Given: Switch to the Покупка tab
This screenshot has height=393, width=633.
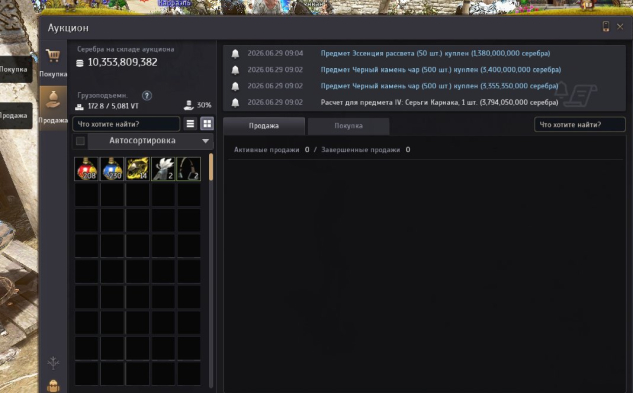Looking at the screenshot, I should point(348,126).
